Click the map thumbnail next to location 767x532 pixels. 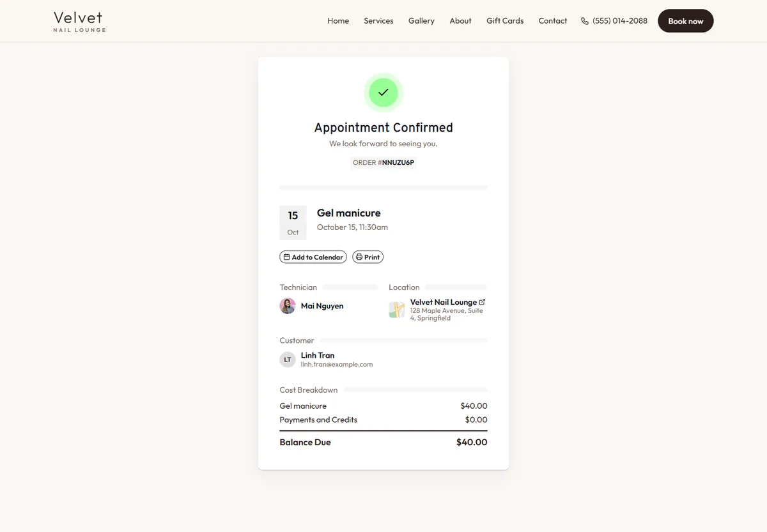[x=397, y=310]
